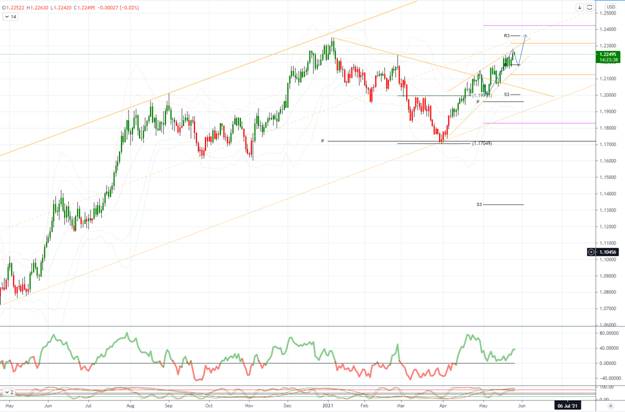Image resolution: width=625 pixels, height=412 pixels.
Task: Click the 1.17049 low price marker
Action: (481, 143)
